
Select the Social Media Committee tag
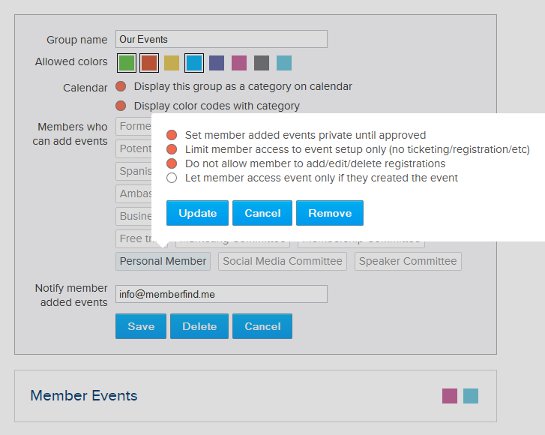point(282,261)
